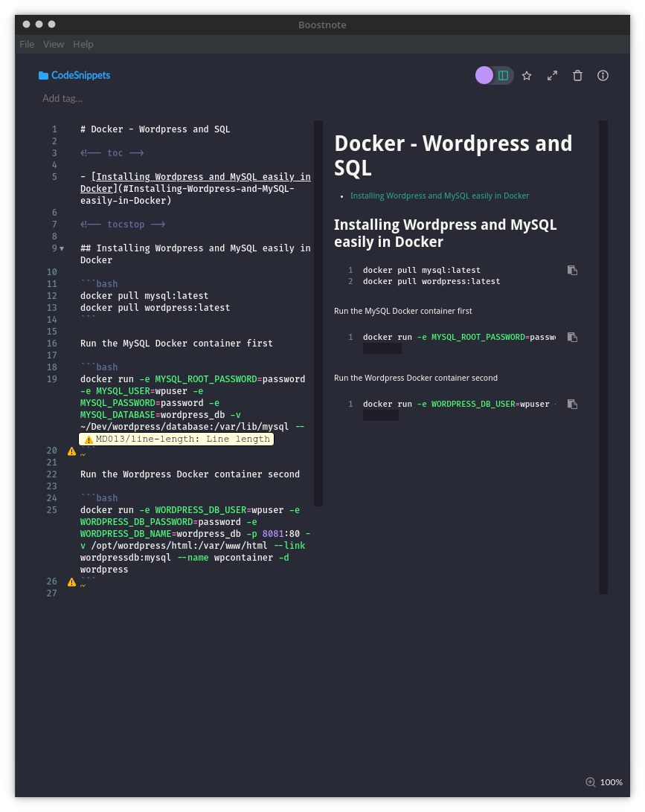Trash the current note
Image resolution: width=645 pixels, height=812 pixels.
point(577,76)
